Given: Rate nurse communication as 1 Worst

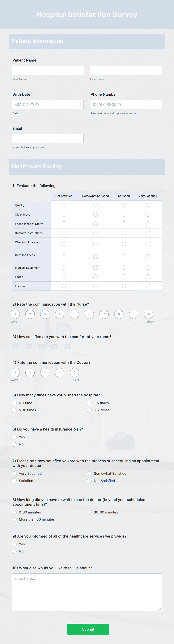Looking at the screenshot, I should (15, 314).
